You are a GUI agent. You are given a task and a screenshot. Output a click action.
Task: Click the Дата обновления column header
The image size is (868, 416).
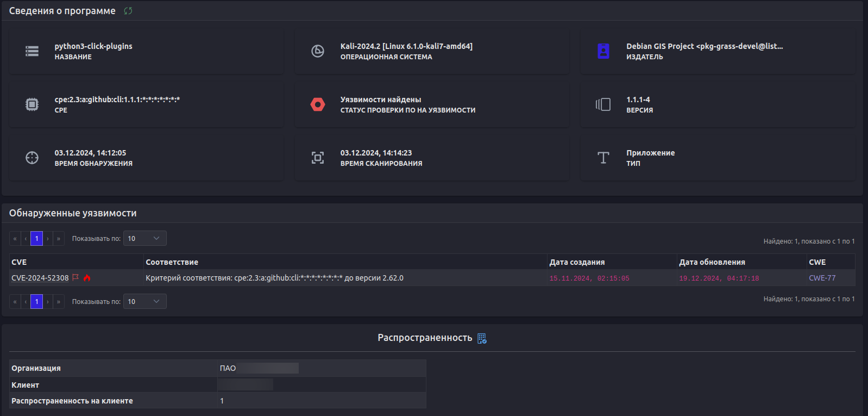(712, 262)
